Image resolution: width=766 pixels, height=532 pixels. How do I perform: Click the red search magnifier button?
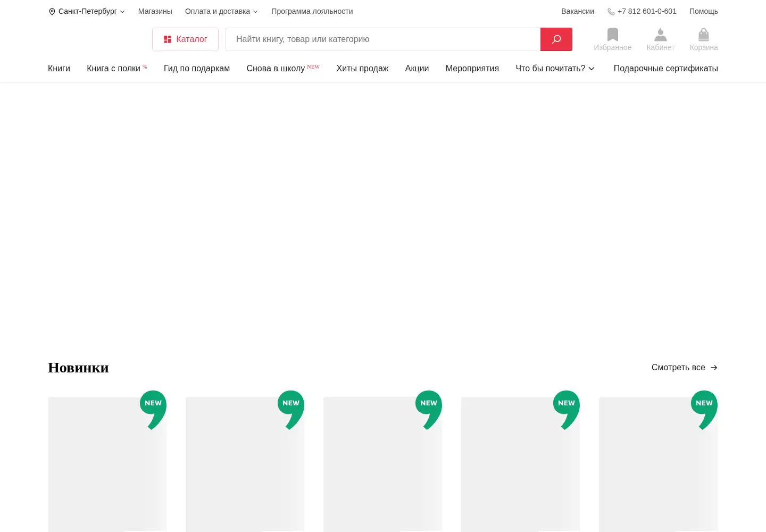(556, 39)
